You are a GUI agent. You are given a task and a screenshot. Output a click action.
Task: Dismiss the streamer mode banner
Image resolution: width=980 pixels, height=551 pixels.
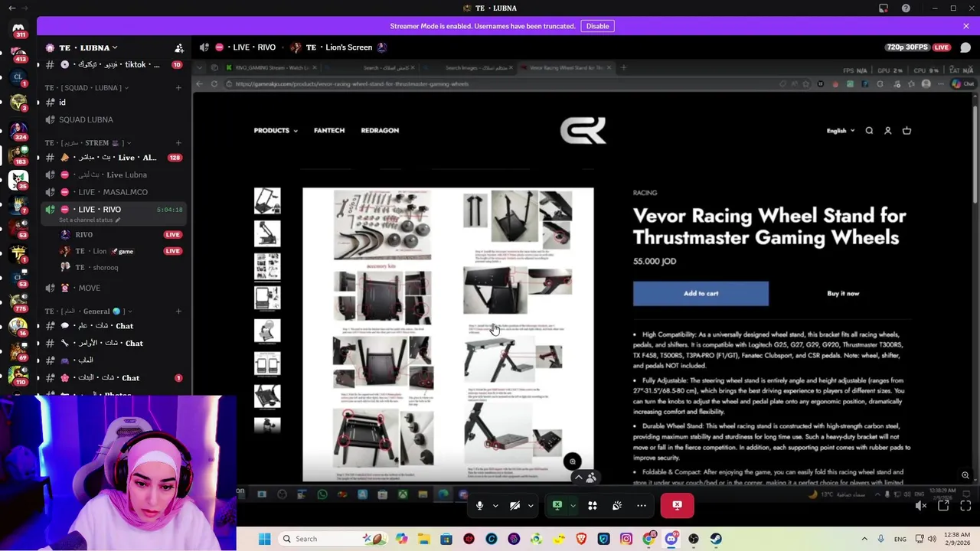tap(965, 26)
